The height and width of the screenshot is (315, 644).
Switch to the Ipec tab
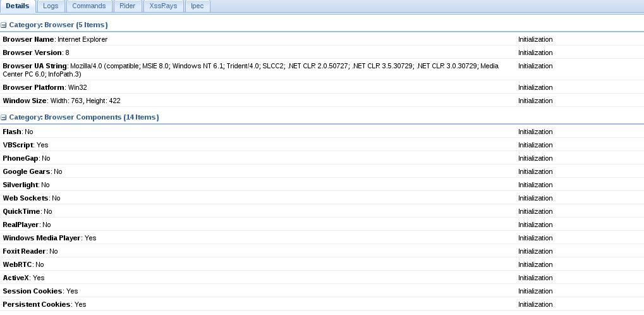(197, 6)
